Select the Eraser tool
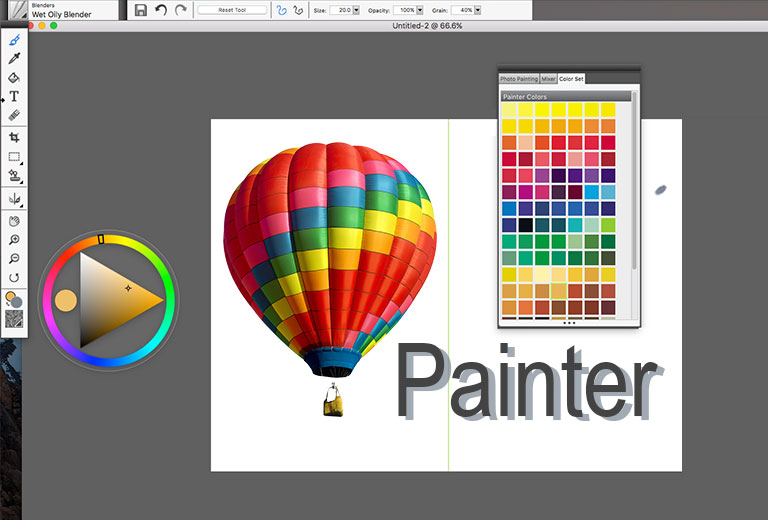 14,115
